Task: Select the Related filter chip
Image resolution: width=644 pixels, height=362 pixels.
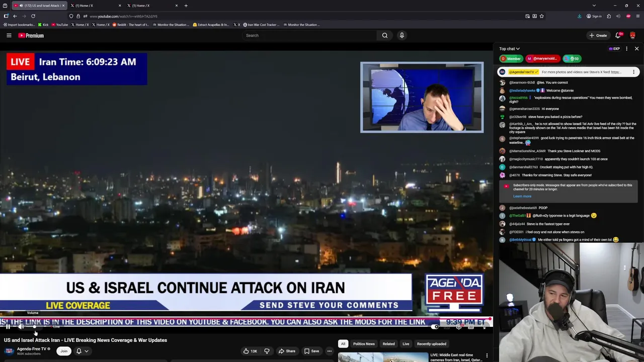Action: tap(388, 344)
